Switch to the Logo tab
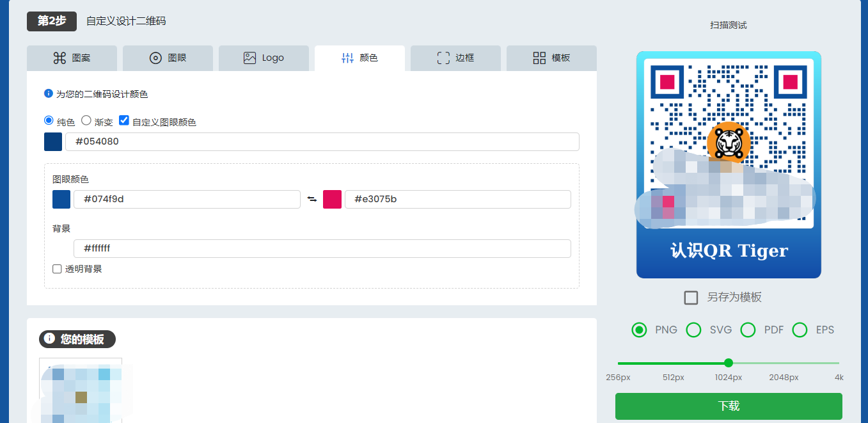Image resolution: width=868 pixels, height=423 pixels. (x=264, y=58)
